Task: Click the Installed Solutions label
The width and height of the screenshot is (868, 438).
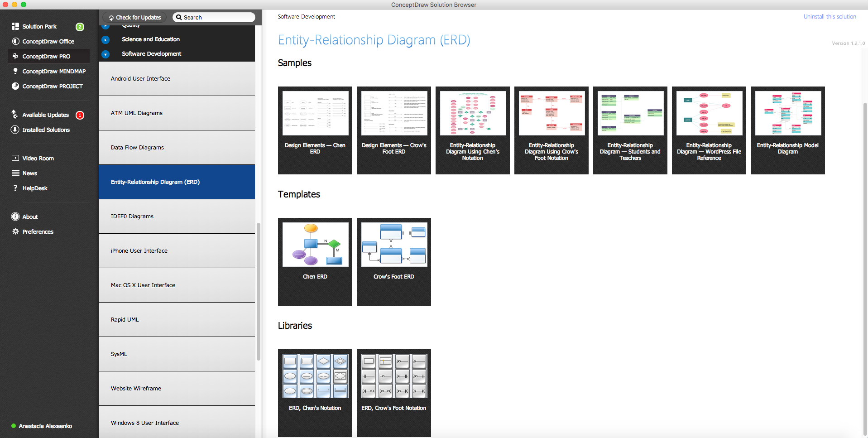Action: point(46,130)
